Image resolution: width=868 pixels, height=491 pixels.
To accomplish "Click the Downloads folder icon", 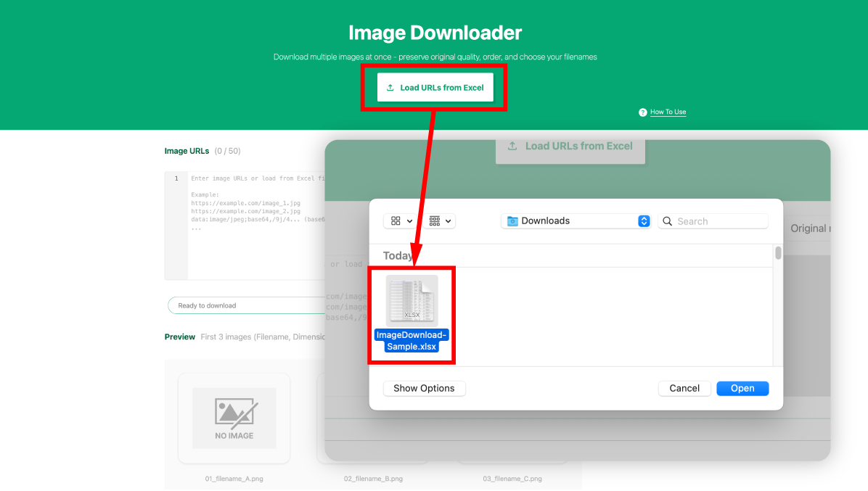I will click(512, 221).
